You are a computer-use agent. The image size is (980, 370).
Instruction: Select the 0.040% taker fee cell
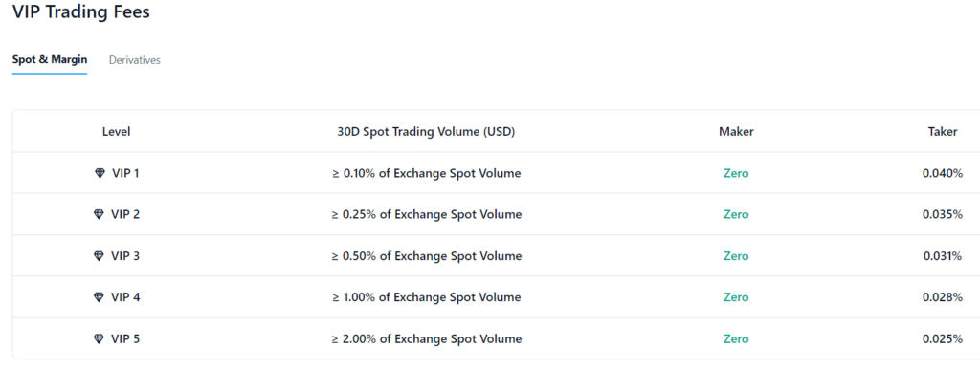pos(943,173)
